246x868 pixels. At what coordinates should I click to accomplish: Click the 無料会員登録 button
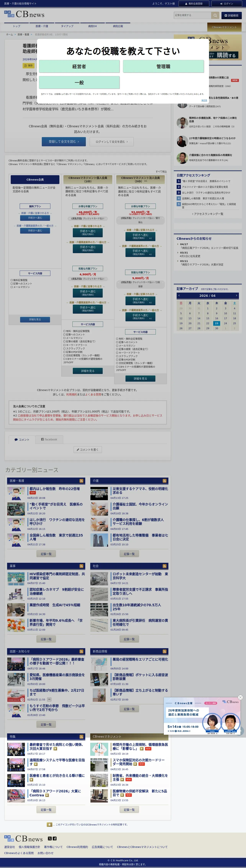194,4
